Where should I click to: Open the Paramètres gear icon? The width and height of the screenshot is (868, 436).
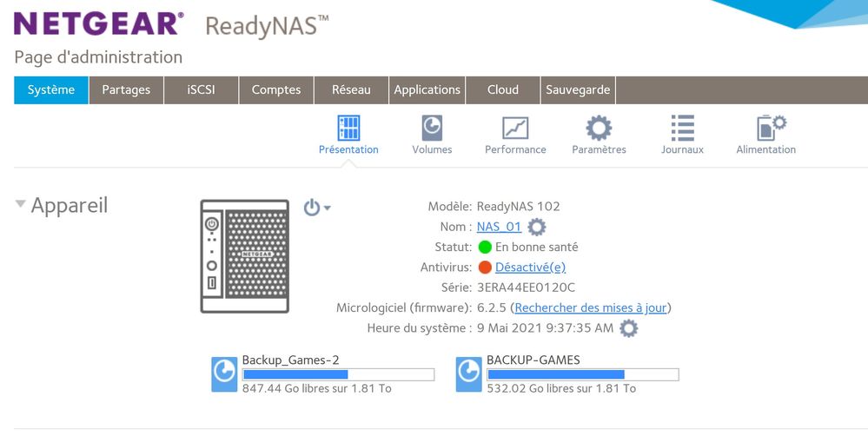point(599,129)
